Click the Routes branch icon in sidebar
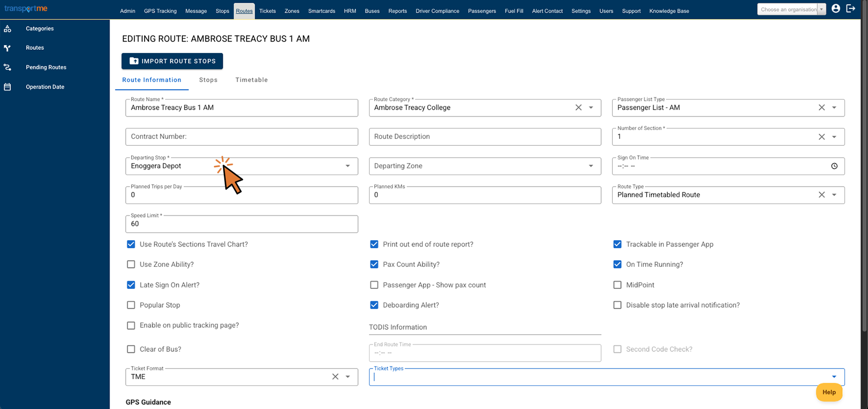This screenshot has width=868, height=409. coord(7,48)
